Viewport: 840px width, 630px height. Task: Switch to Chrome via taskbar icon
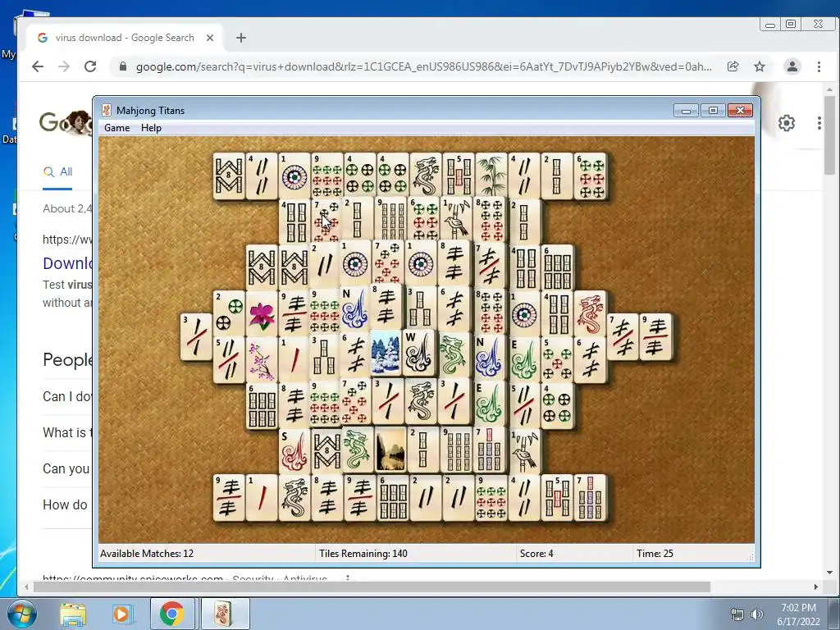(171, 614)
